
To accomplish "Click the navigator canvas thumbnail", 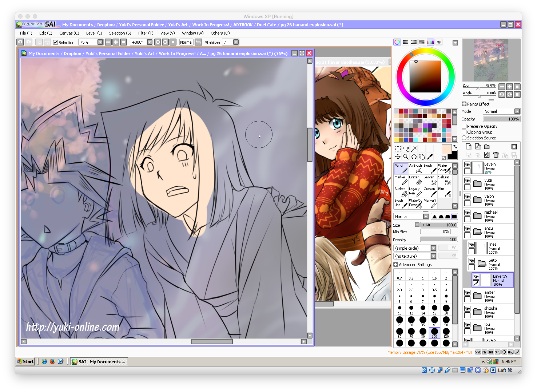I will tap(491, 60).
